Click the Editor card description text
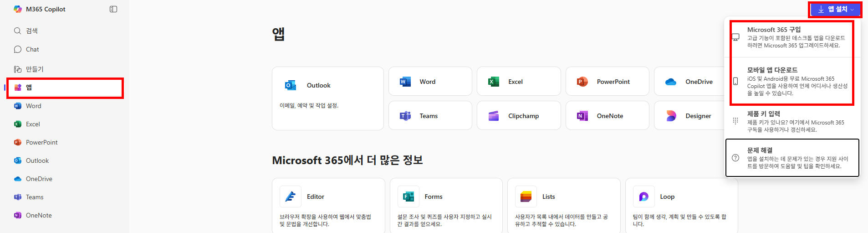Viewport: 868px width, 233px height. [326, 220]
